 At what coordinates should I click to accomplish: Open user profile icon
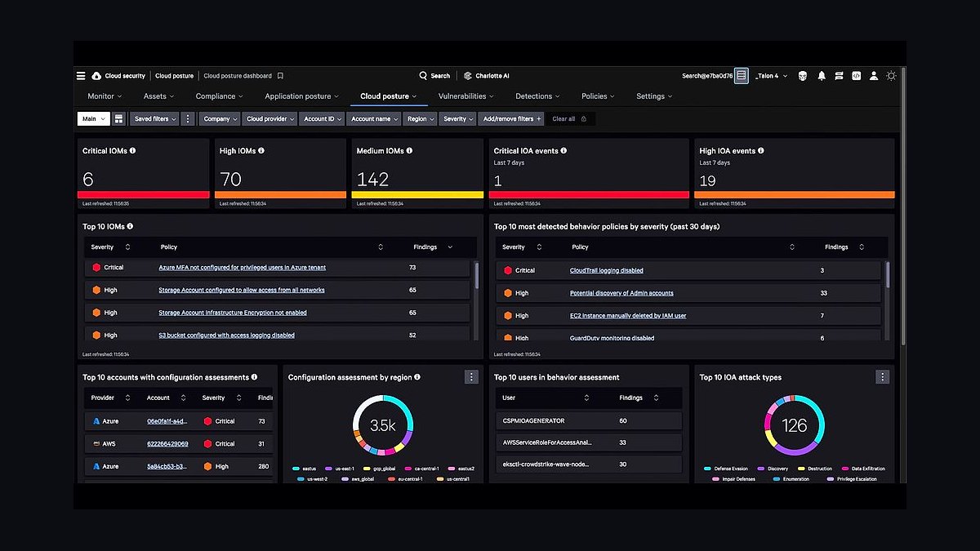pos(873,76)
